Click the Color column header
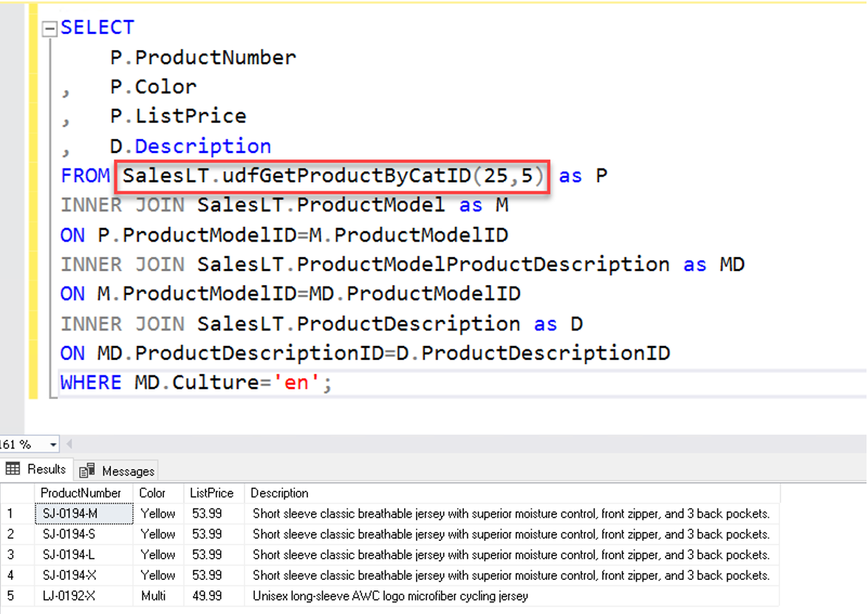 coord(152,493)
